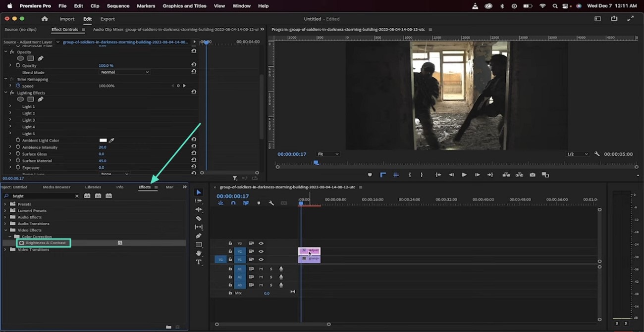
Task: Open the Audio Clip Mixer tab
Action: click(x=176, y=29)
